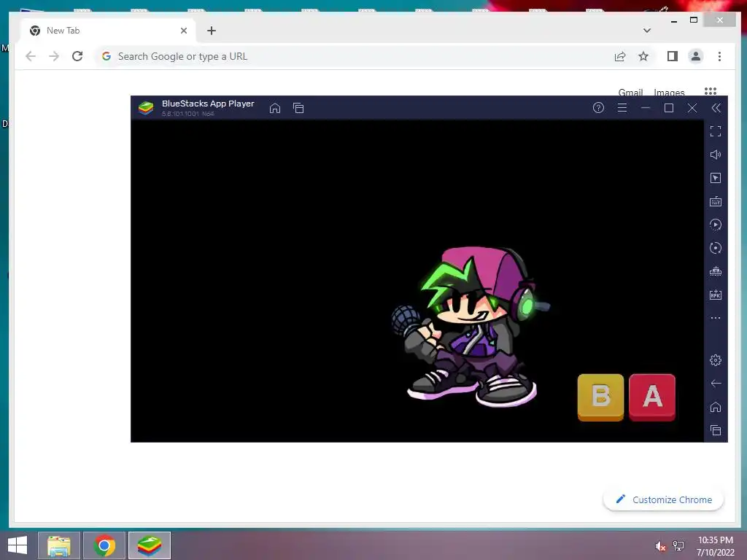Open Chrome profile avatar
The width and height of the screenshot is (747, 560).
coord(695,56)
